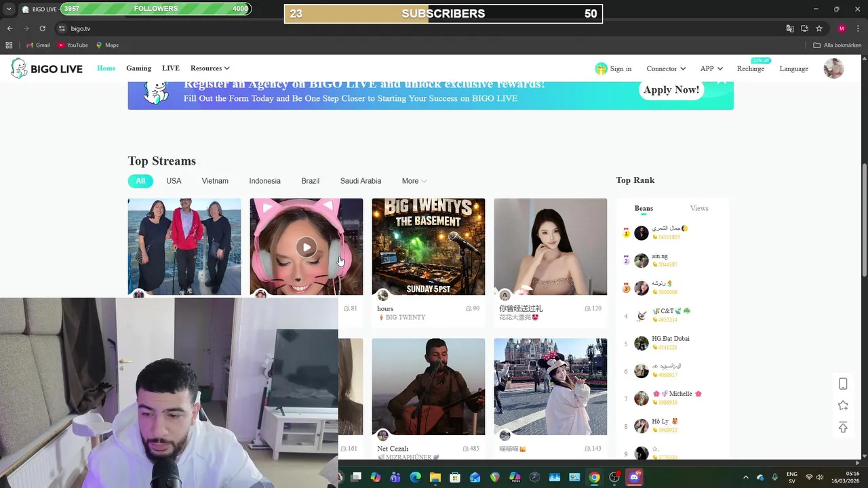Open the Maps bookmark
Image resolution: width=868 pixels, height=488 pixels.
pyautogui.click(x=107, y=45)
